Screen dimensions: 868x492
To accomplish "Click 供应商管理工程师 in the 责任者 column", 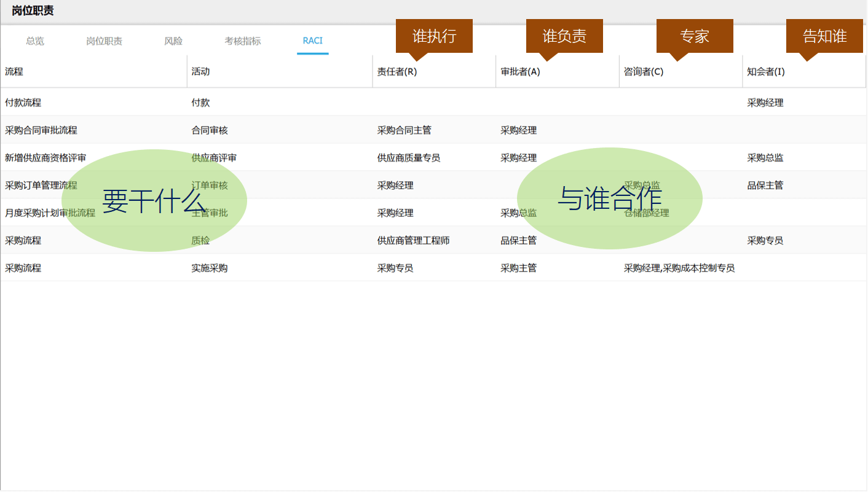I will pos(413,241).
